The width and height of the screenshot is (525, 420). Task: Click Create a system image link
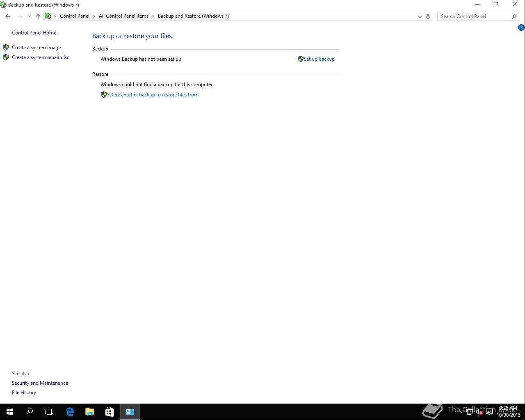pos(36,48)
